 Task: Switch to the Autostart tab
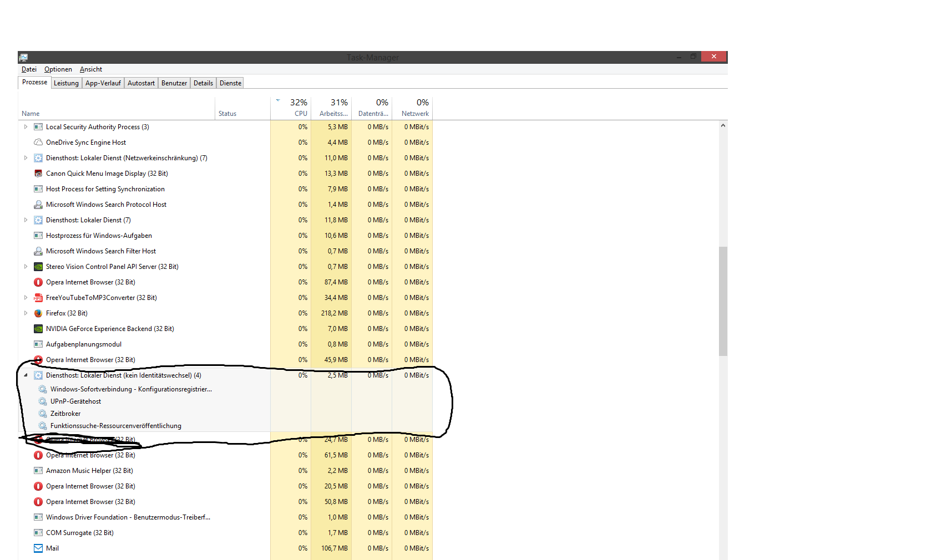click(141, 83)
